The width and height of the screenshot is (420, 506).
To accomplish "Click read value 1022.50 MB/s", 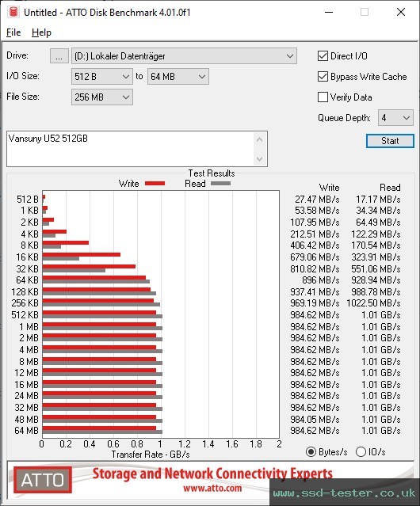I will [373, 303].
